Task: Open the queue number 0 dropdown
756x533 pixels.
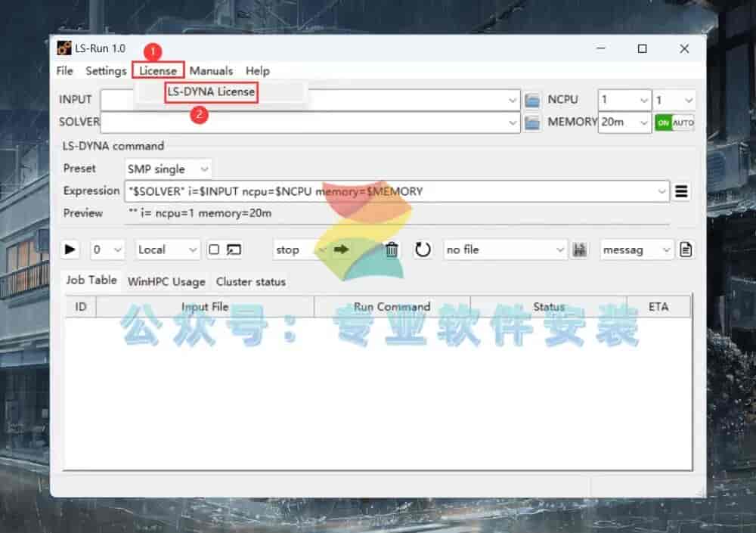Action: click(107, 249)
